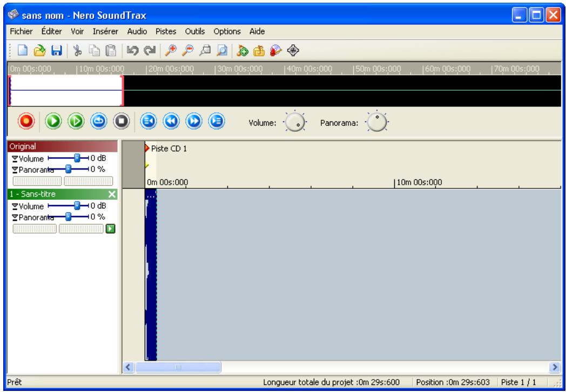Image resolution: width=566 pixels, height=392 pixels.
Task: Toggle loop playback with the blue loop button
Action: point(98,121)
